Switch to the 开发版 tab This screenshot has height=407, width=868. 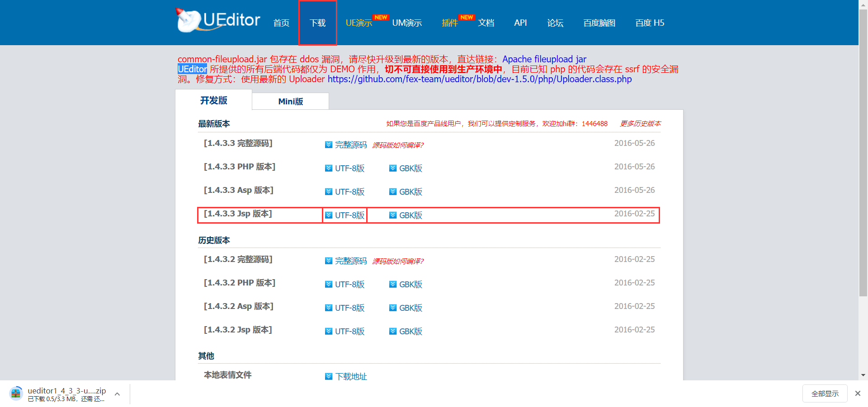tap(213, 100)
